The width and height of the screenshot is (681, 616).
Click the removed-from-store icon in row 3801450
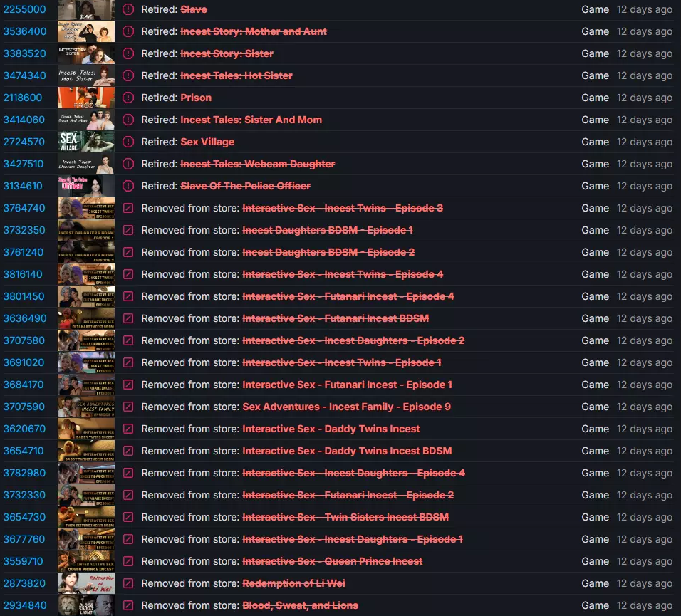tap(128, 296)
